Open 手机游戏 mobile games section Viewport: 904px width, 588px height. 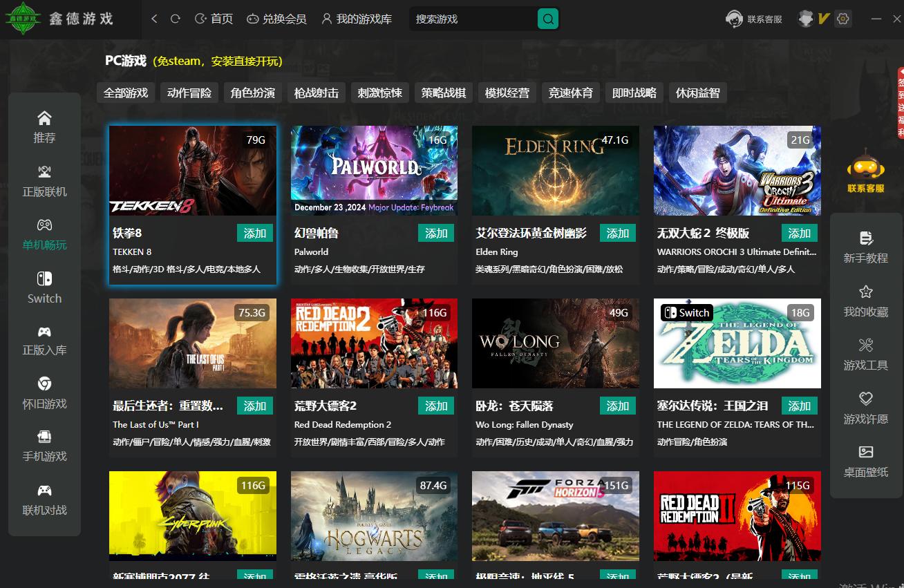click(x=44, y=446)
